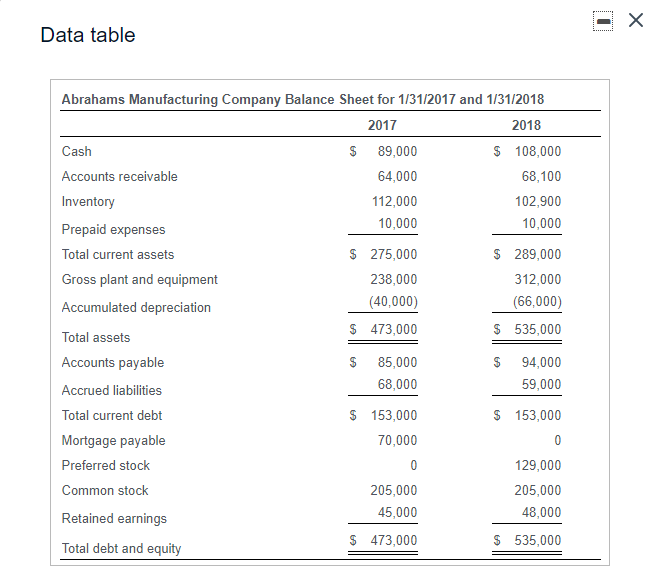Viewport: 654px width, 581px height.
Task: Select the Prepaid expenses label
Action: [113, 229]
